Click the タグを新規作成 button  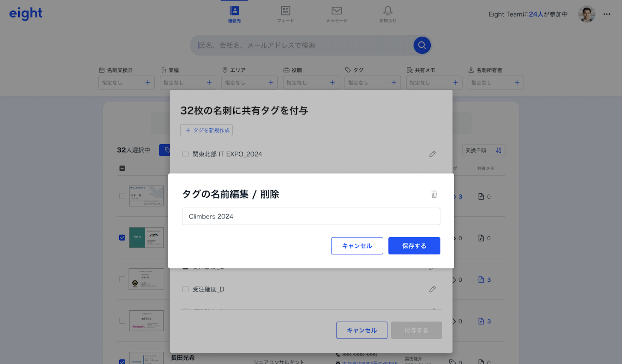(x=206, y=130)
